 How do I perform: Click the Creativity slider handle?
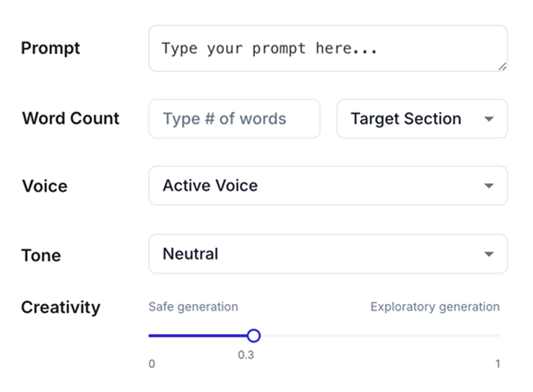pyautogui.click(x=254, y=336)
